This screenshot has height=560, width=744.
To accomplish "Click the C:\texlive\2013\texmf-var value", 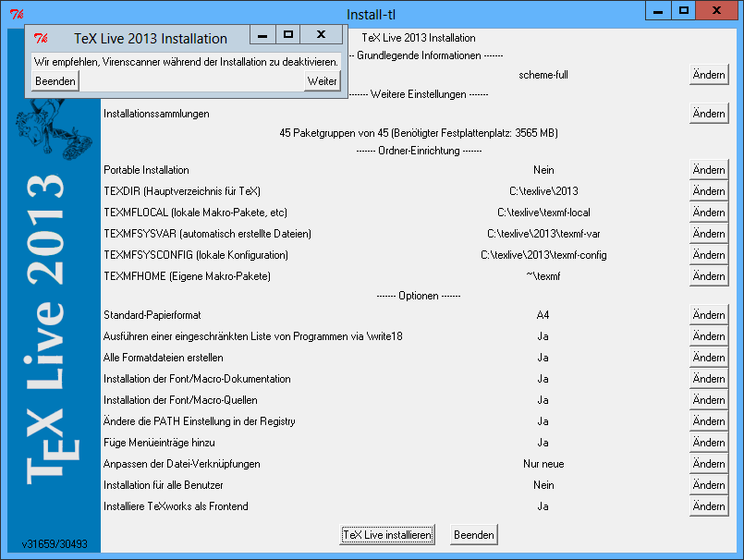I will coord(543,234).
